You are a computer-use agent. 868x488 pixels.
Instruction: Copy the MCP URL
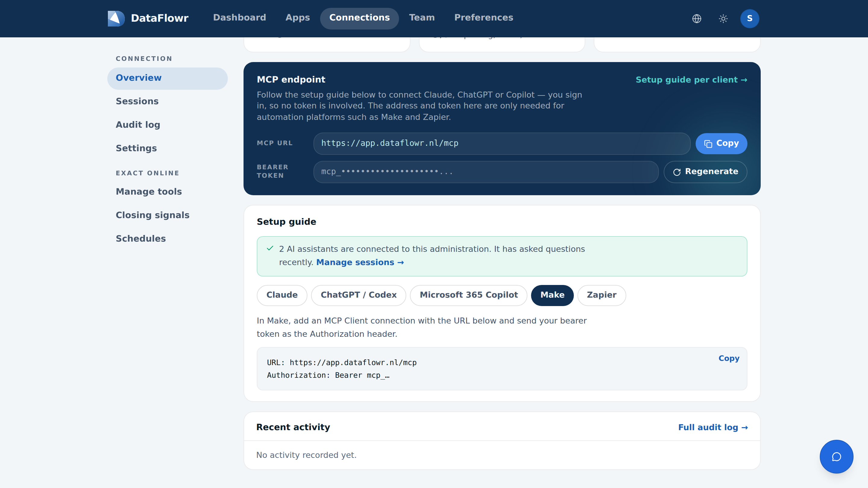tap(721, 143)
